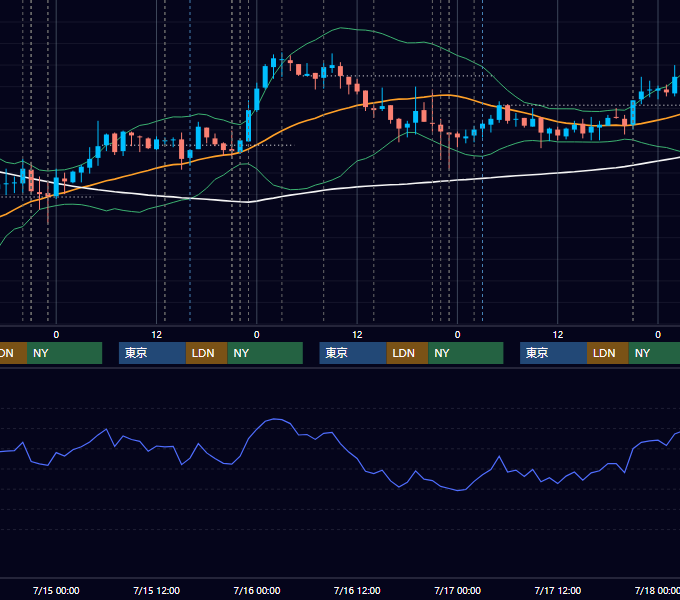This screenshot has height=600, width=680.
Task: Click the LDN session block on 7/16
Action: point(408,353)
